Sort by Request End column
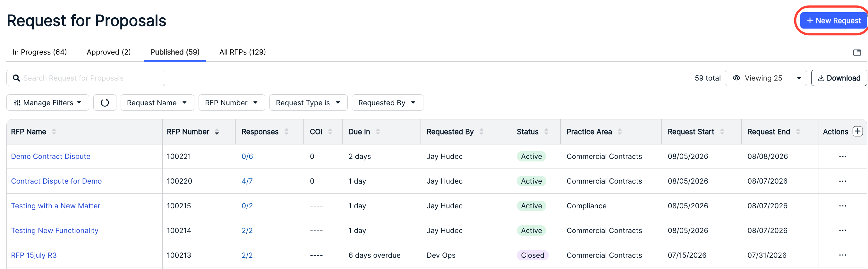Image resolution: width=868 pixels, height=269 pixels. click(798, 132)
